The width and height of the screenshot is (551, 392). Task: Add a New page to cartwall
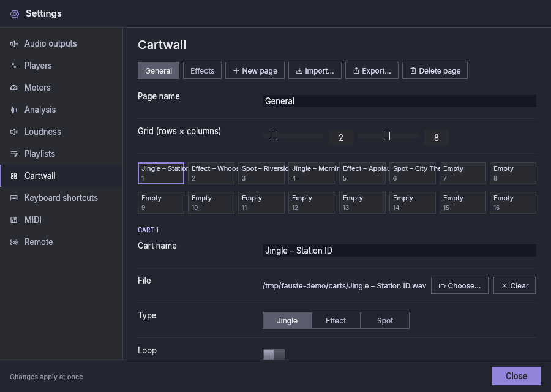click(255, 70)
